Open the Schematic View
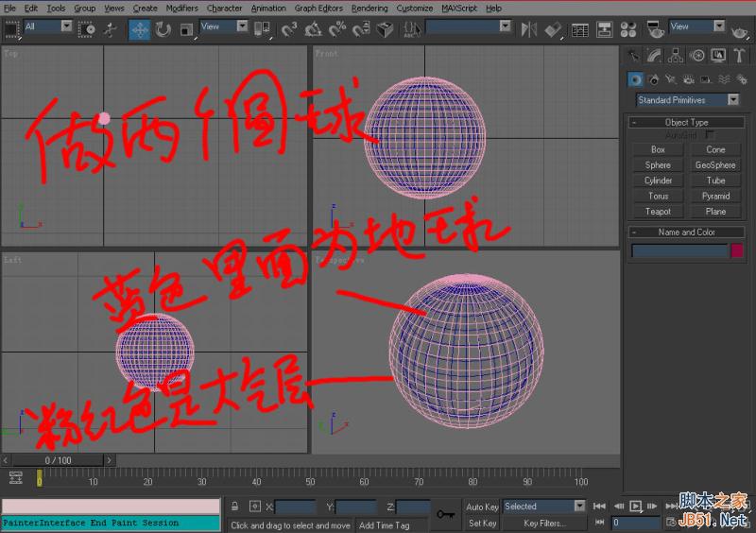This screenshot has width=756, height=533. point(604,30)
